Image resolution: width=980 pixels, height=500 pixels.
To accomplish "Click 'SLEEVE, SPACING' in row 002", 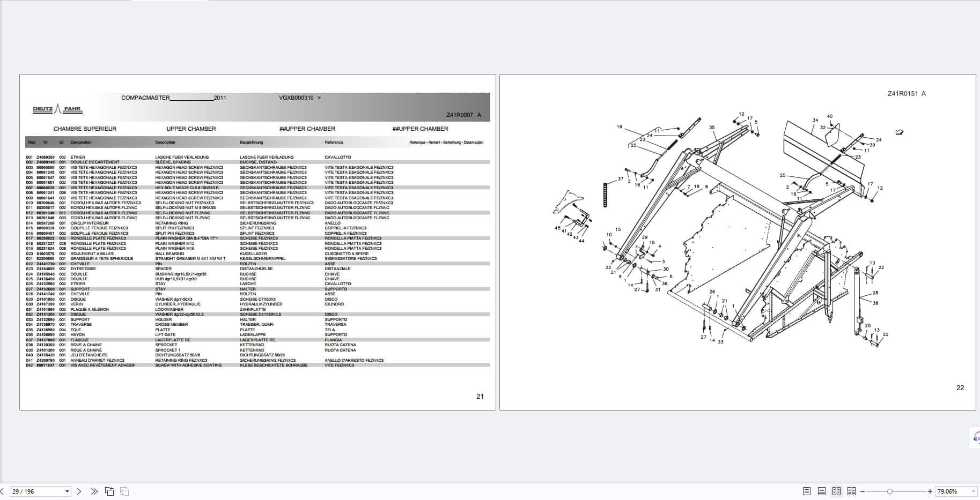I will click(x=173, y=162).
